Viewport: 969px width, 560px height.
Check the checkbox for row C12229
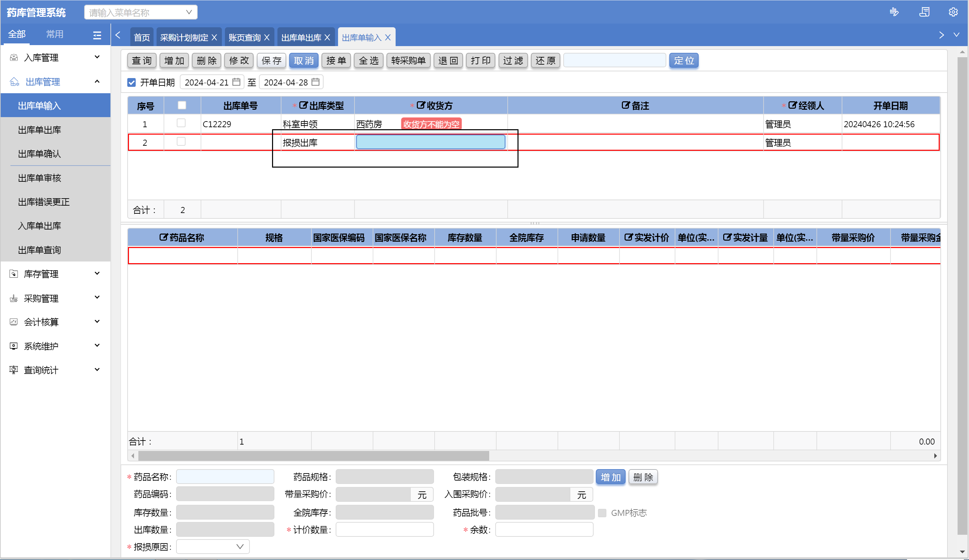(181, 123)
